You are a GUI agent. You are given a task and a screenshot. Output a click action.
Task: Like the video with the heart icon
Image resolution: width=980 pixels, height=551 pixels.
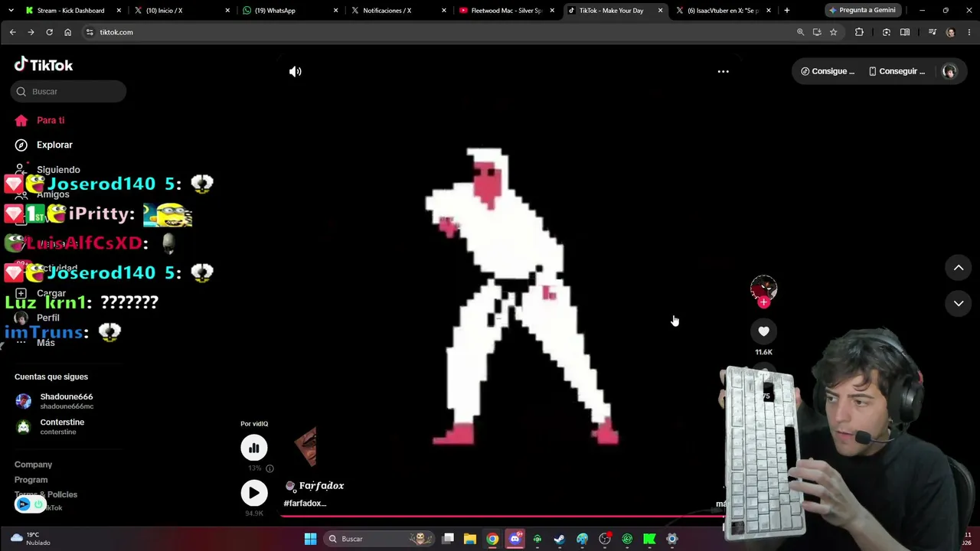point(763,331)
